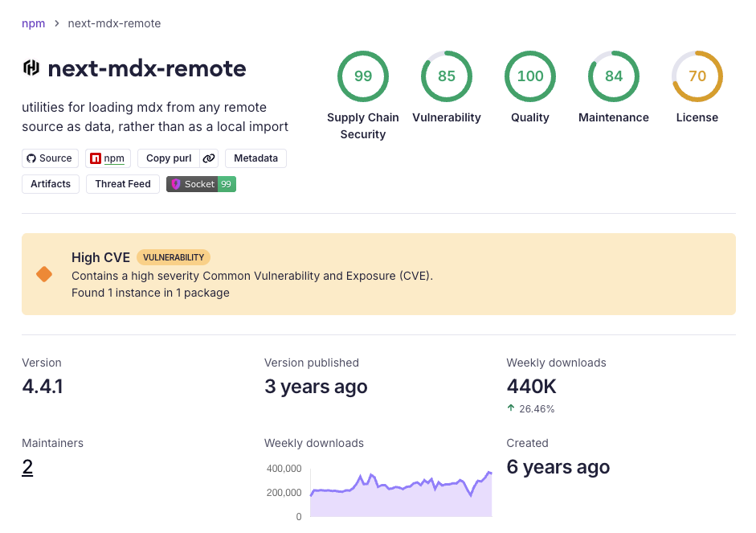Screen dimensions: 756x533
Task: Click the Vulnerability 85 score ring
Action: [x=447, y=76]
